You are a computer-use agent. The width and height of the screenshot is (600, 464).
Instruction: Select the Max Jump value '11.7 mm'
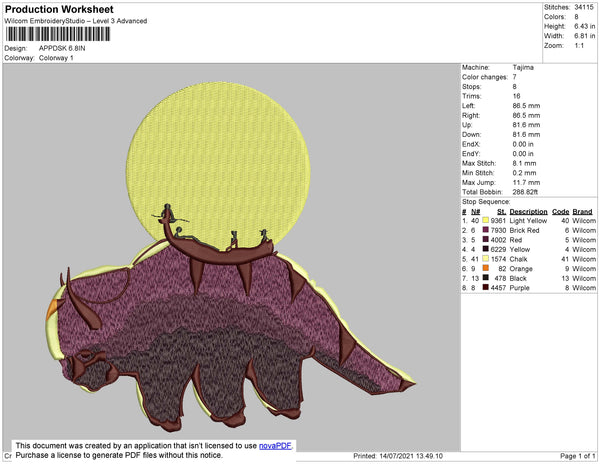526,182
